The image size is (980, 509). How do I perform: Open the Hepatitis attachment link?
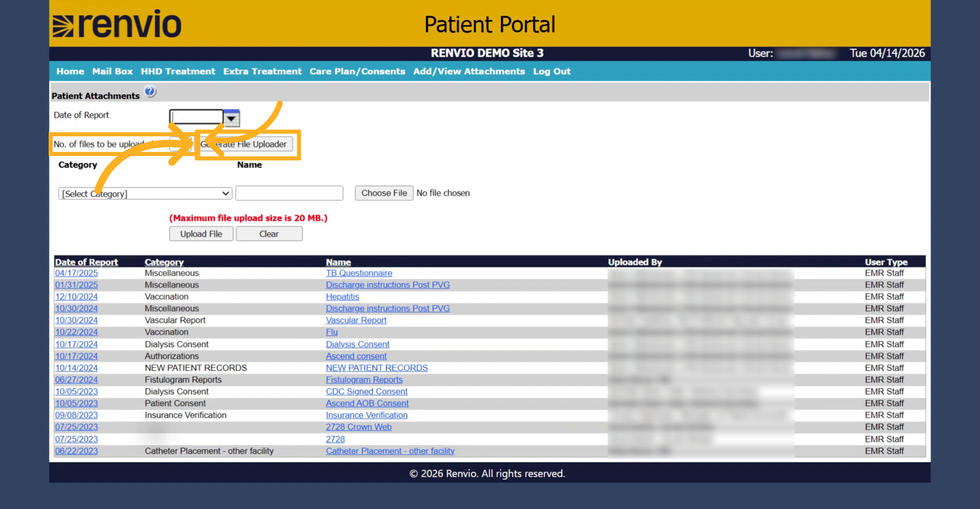[342, 297]
